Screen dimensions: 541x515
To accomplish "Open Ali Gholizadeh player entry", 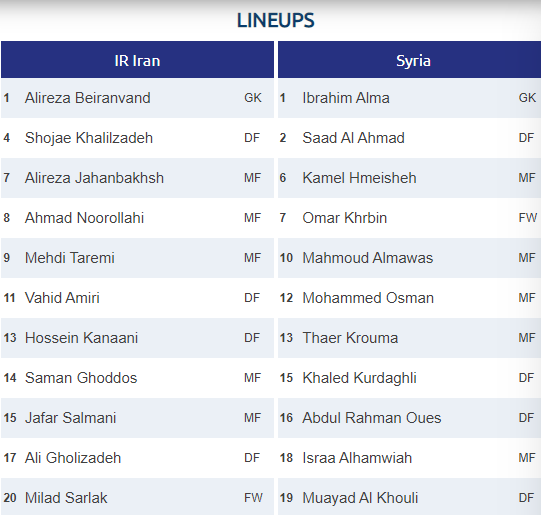I will [137, 458].
